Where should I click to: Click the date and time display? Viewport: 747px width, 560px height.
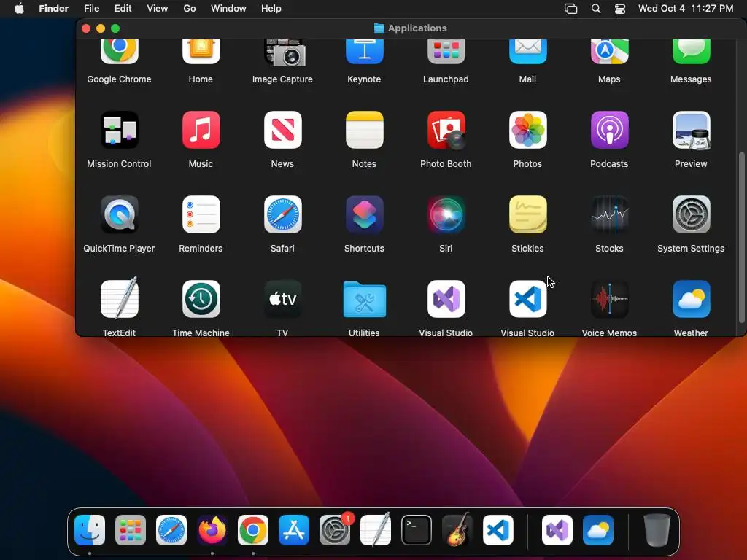click(x=686, y=8)
